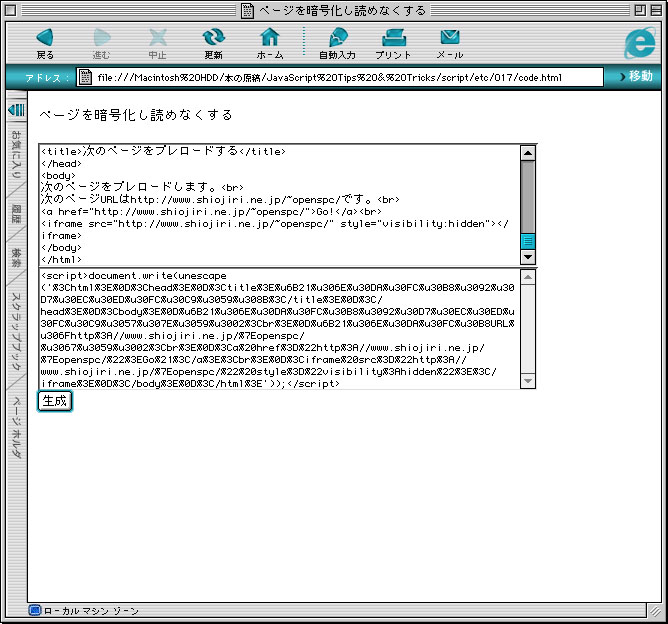
Task: Click the local machine zone icon
Action: click(35, 610)
